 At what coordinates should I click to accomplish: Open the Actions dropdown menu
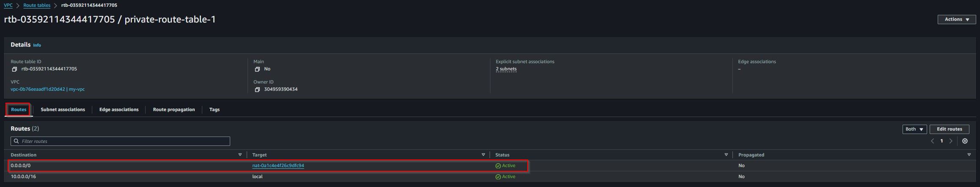tap(957, 20)
